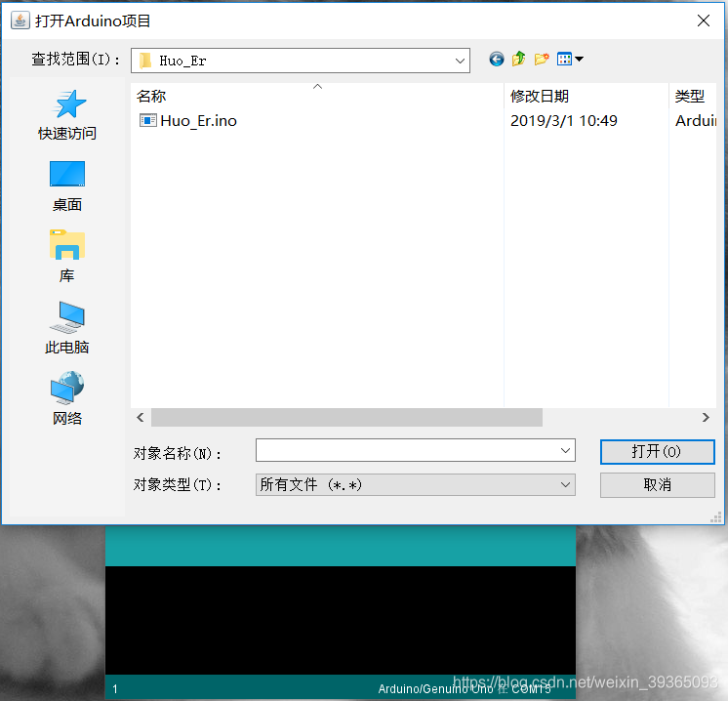The height and width of the screenshot is (701, 728).
Task: Expand the look-in folder dropdown
Action: point(460,61)
